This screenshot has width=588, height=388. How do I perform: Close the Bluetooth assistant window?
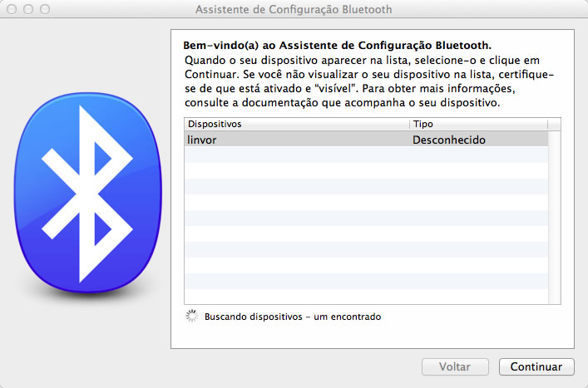click(12, 9)
